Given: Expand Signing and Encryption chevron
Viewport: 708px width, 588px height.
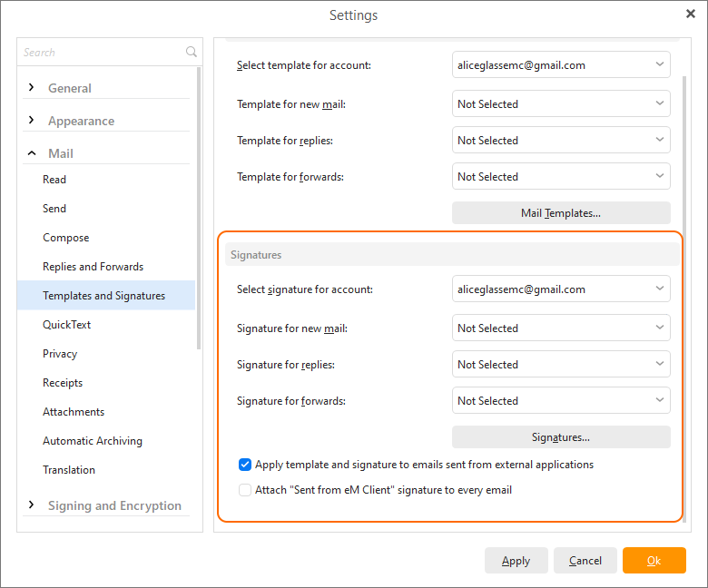Looking at the screenshot, I should coord(31,505).
